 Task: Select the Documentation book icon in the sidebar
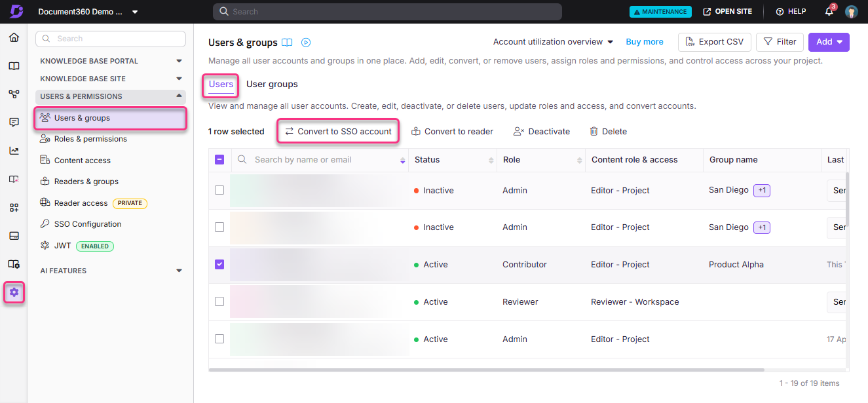[x=14, y=66]
